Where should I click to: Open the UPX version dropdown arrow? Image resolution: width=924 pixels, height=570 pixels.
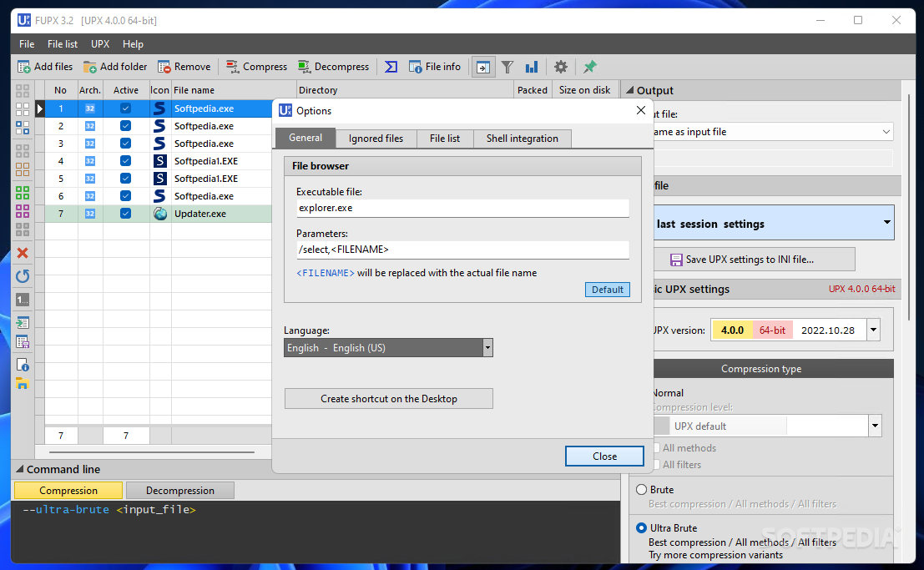tap(873, 330)
